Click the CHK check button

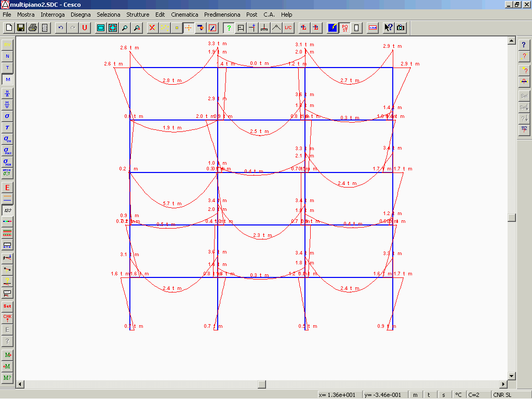[x=7, y=317]
